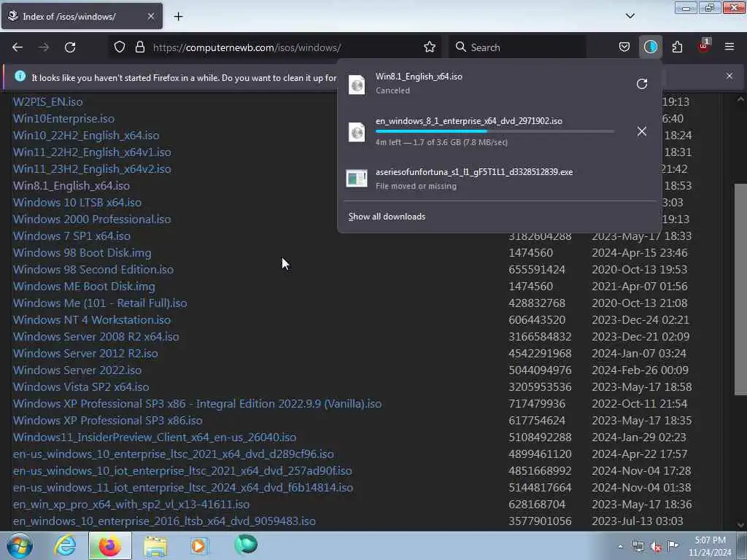747x560 pixels.
Task: Open Windows 2000 Professional.iso link
Action: (x=92, y=219)
